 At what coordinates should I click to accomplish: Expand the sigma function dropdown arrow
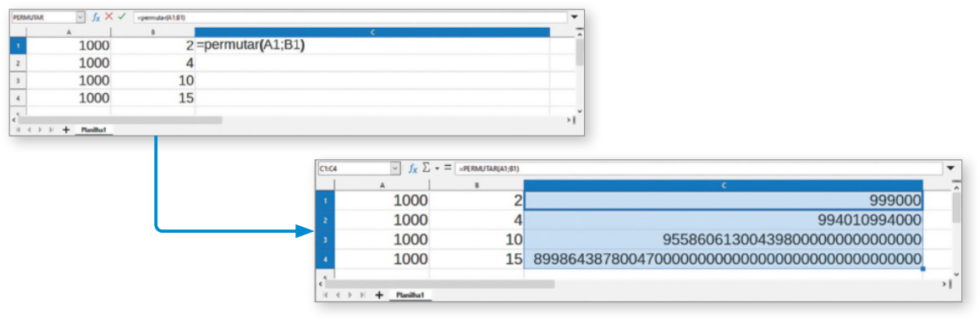click(x=437, y=168)
